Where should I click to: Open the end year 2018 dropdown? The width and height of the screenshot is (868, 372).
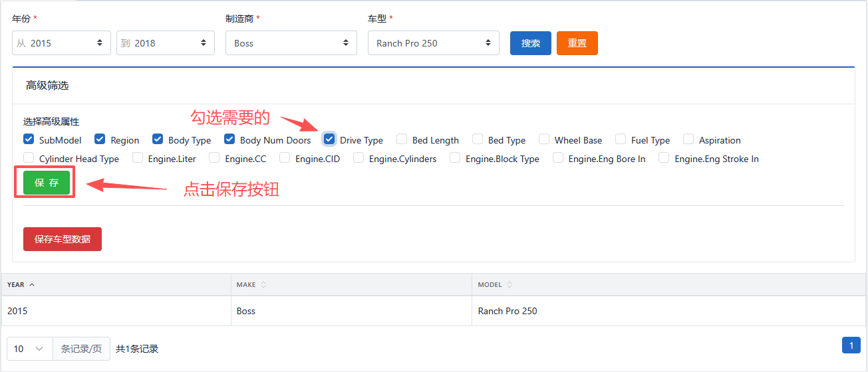[166, 43]
